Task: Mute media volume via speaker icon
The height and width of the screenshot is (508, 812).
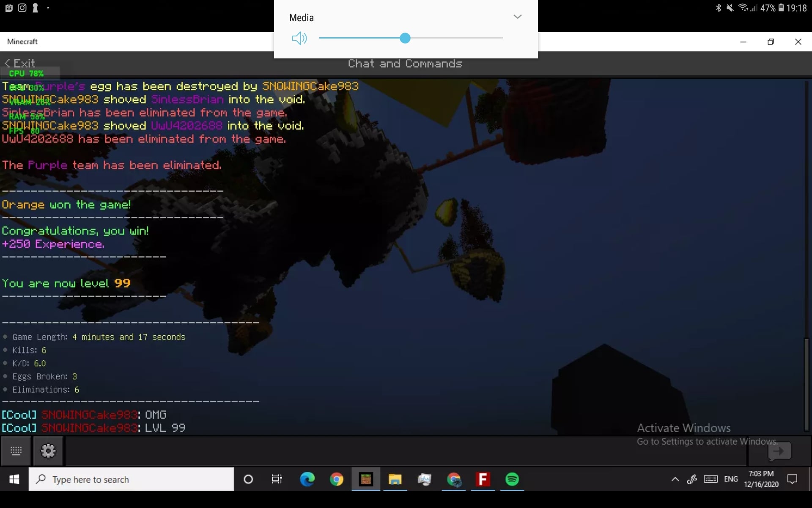Action: pyautogui.click(x=299, y=38)
